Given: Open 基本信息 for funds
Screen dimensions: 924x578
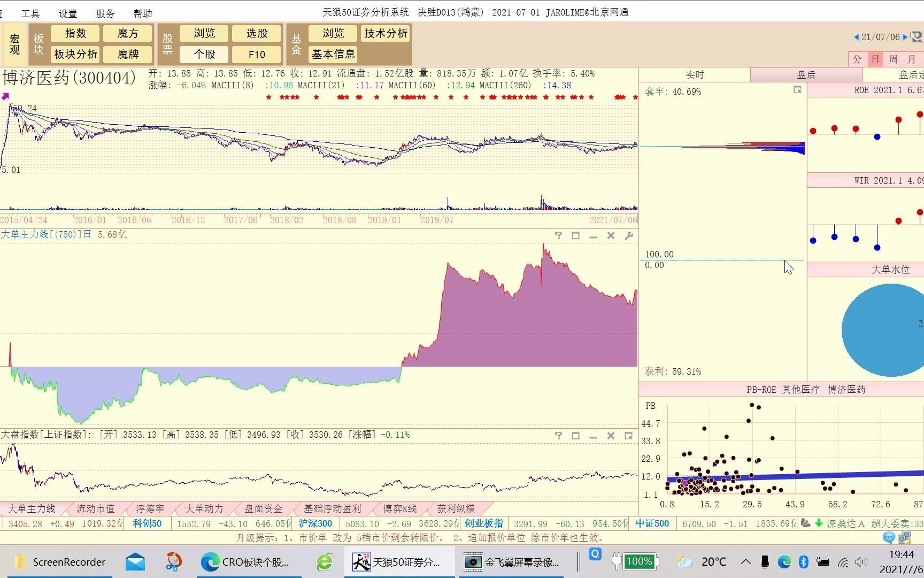Looking at the screenshot, I should coord(333,54).
